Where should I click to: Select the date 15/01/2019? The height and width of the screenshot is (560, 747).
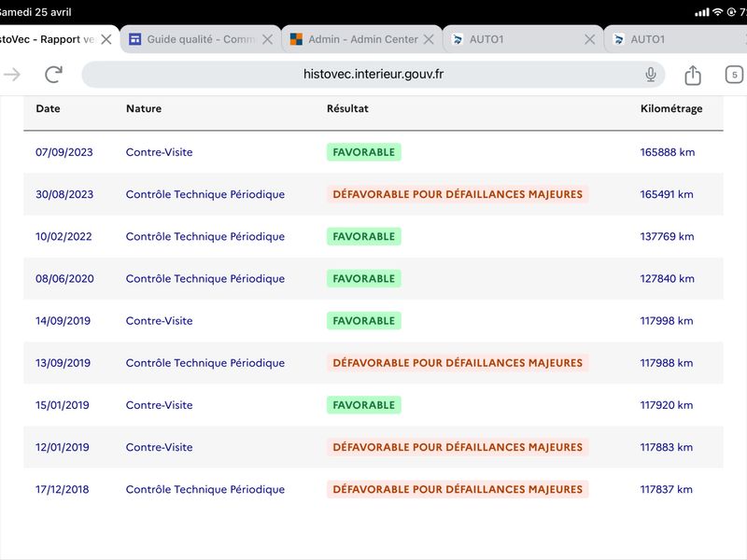tap(63, 405)
